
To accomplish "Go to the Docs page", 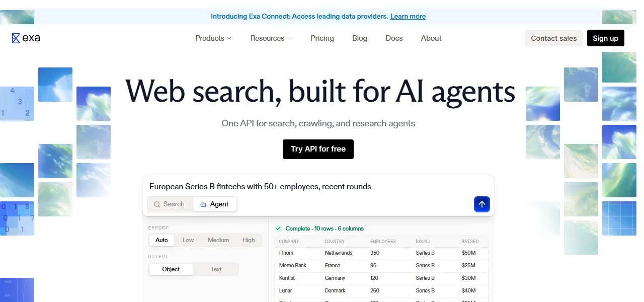I will tap(394, 38).
